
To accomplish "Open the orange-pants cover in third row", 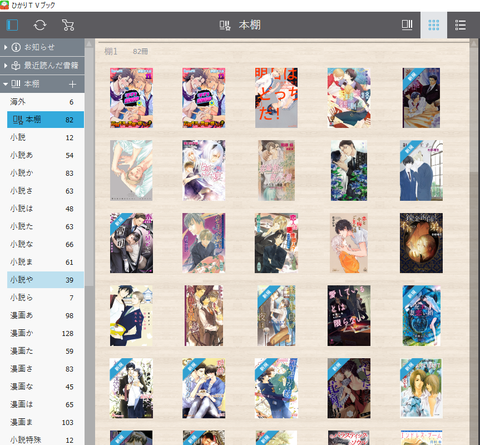I will [x=349, y=243].
